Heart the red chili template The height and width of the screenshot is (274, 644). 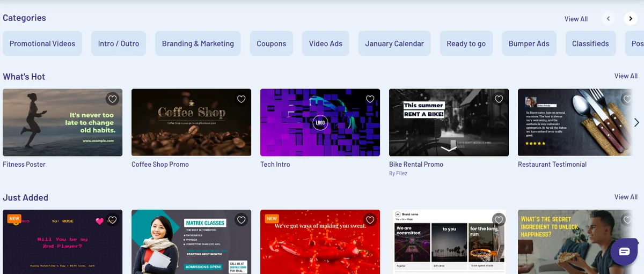point(370,220)
